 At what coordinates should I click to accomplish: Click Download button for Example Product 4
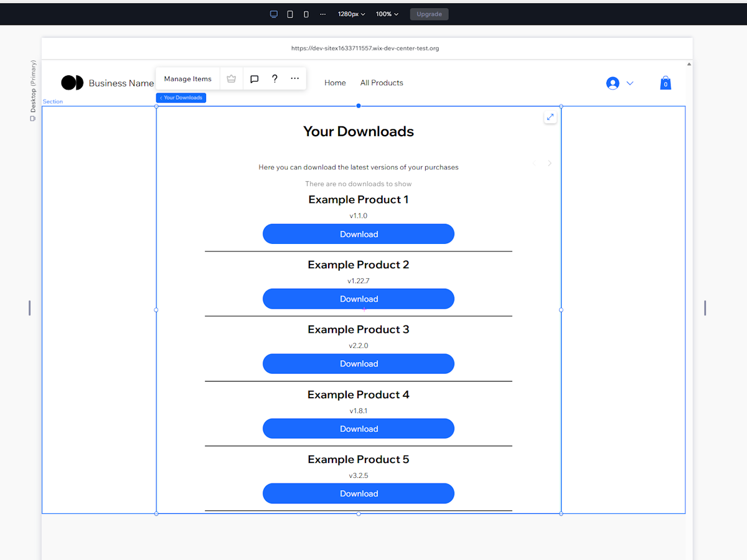pos(359,429)
